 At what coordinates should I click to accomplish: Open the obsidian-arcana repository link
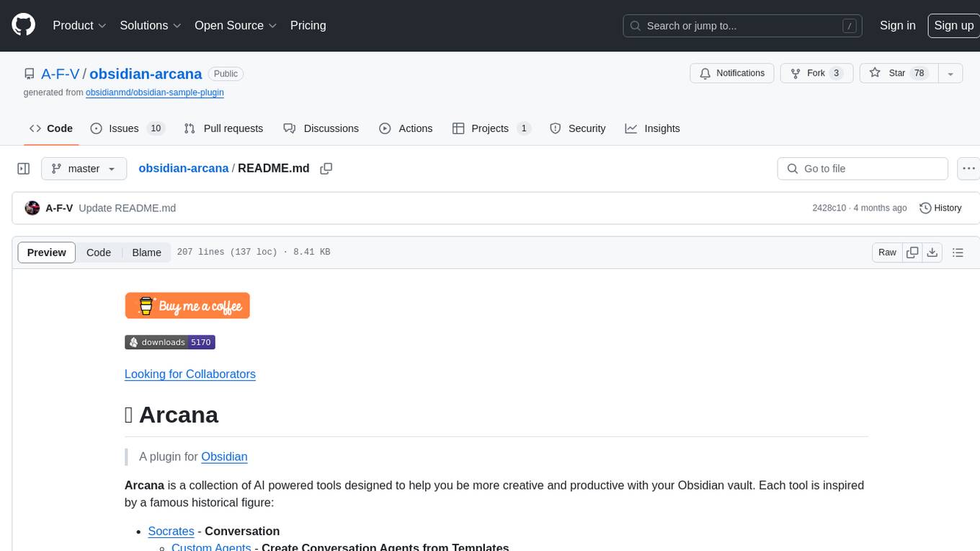(x=146, y=74)
